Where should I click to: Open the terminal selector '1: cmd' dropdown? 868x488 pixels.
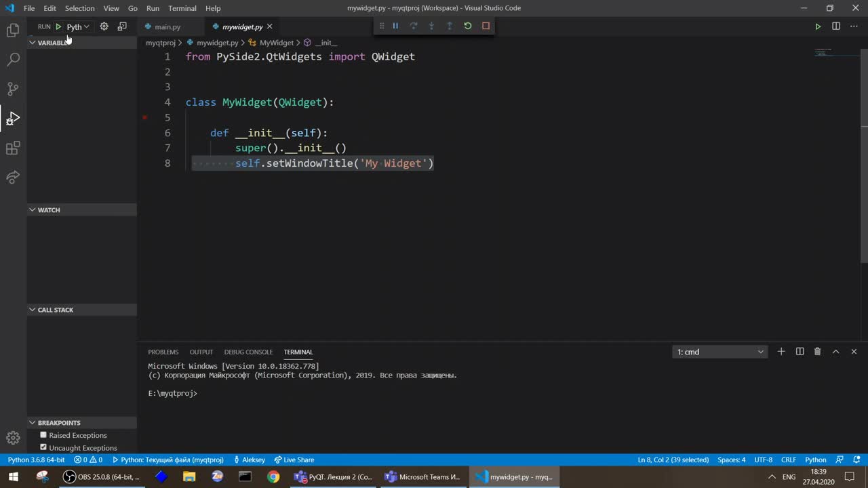click(x=719, y=352)
